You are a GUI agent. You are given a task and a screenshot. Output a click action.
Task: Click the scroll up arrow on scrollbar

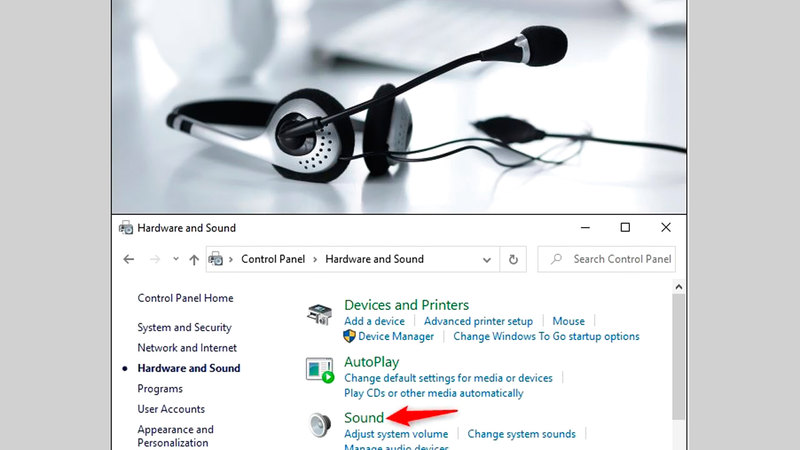pyautogui.click(x=679, y=287)
